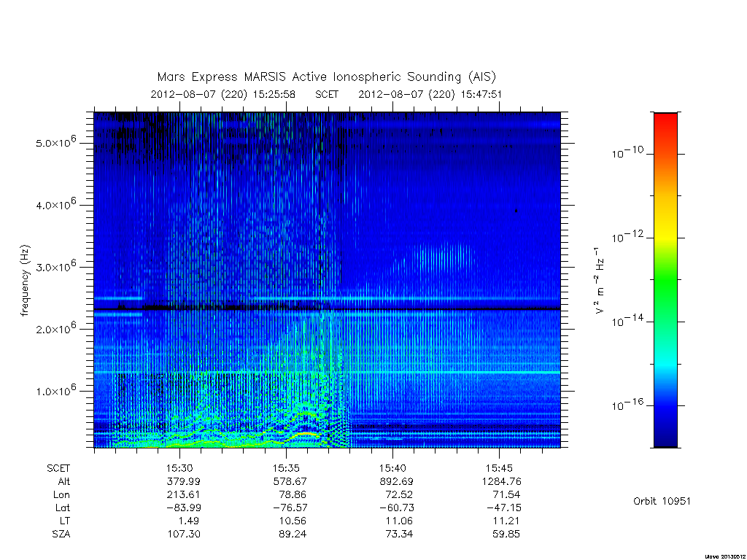The width and height of the screenshot is (747, 560).
Task: Click the 4.0×10⁶ frequency tick label
Action: click(55, 204)
